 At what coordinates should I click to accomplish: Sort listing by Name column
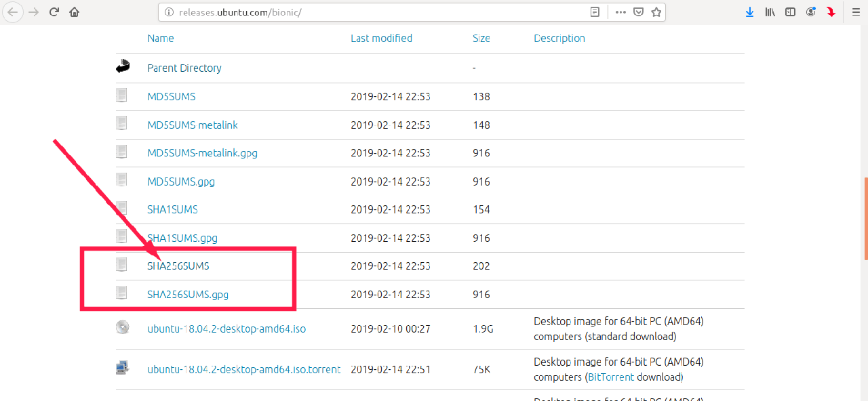pos(161,39)
